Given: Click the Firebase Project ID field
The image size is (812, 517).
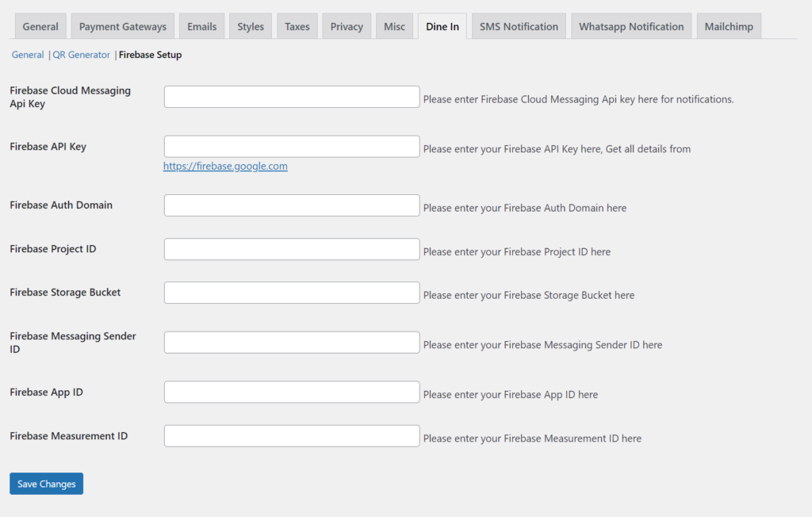Looking at the screenshot, I should tap(291, 249).
